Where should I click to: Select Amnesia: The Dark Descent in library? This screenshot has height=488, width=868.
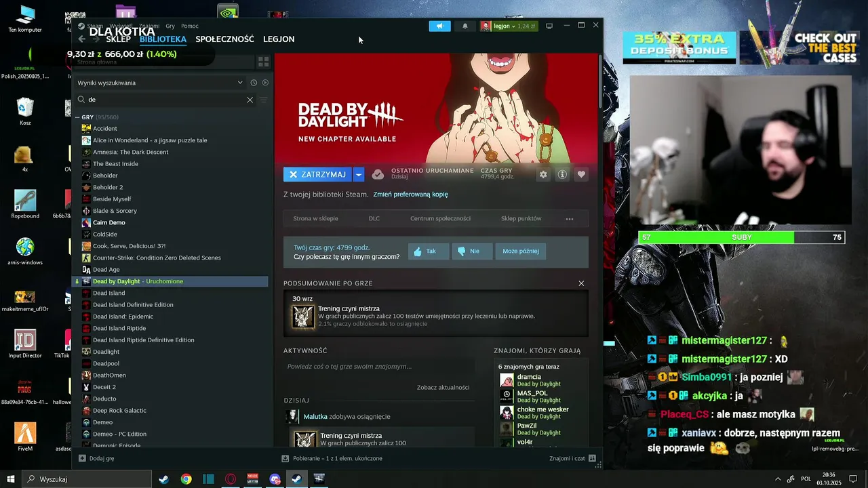click(130, 152)
